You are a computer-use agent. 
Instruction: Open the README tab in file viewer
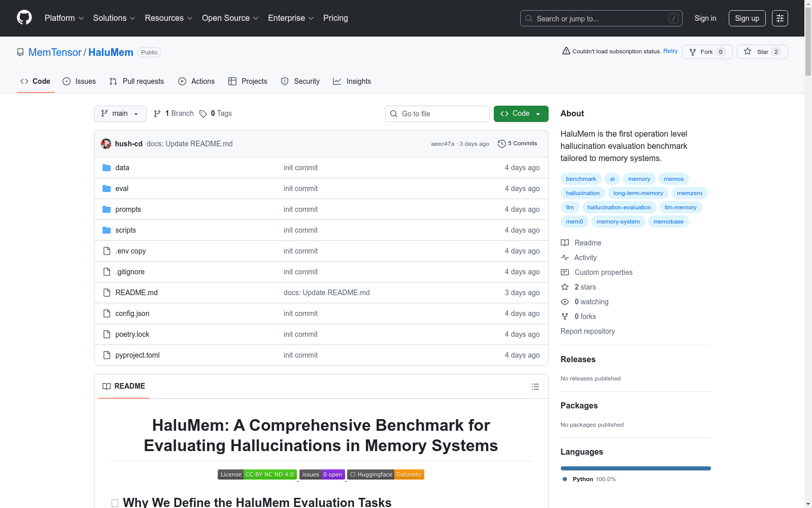124,386
